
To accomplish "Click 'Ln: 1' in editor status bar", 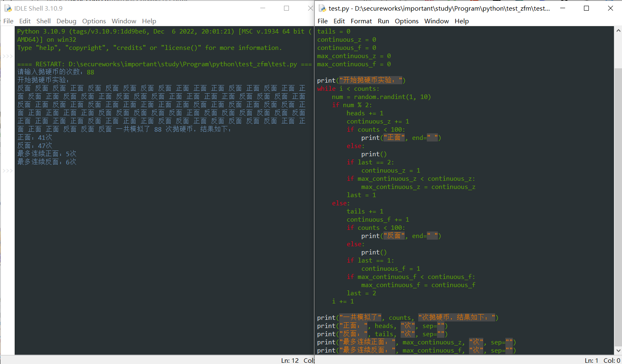I will point(592,360).
